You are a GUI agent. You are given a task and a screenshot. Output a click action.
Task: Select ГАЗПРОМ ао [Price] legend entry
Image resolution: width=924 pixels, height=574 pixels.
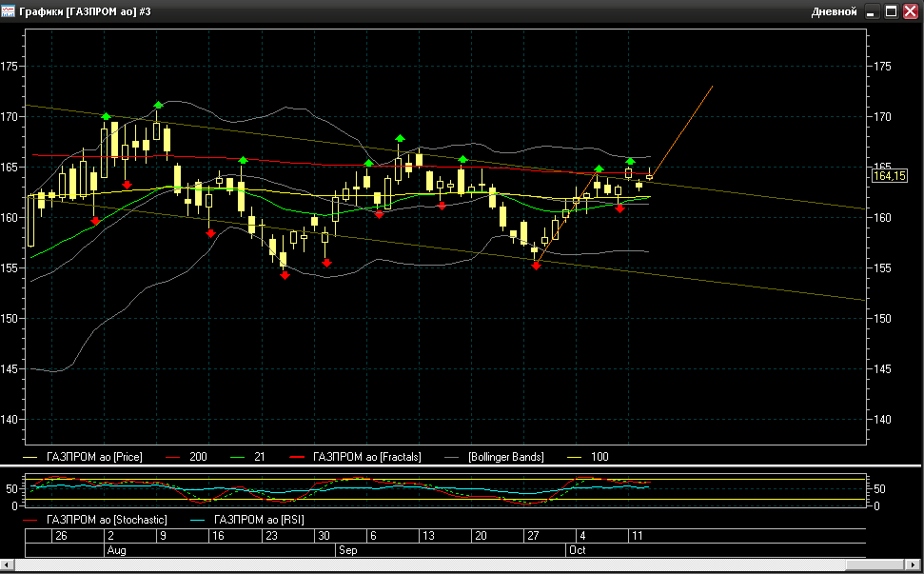pos(94,457)
